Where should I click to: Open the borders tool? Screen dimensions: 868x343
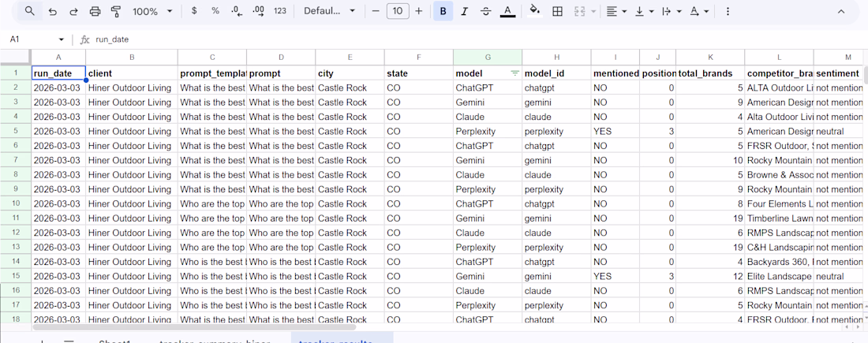pyautogui.click(x=557, y=12)
